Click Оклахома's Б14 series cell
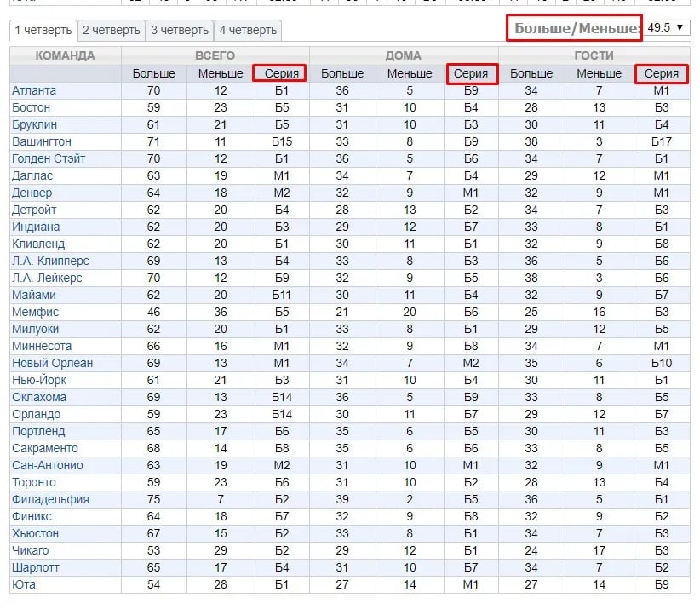 (282, 397)
